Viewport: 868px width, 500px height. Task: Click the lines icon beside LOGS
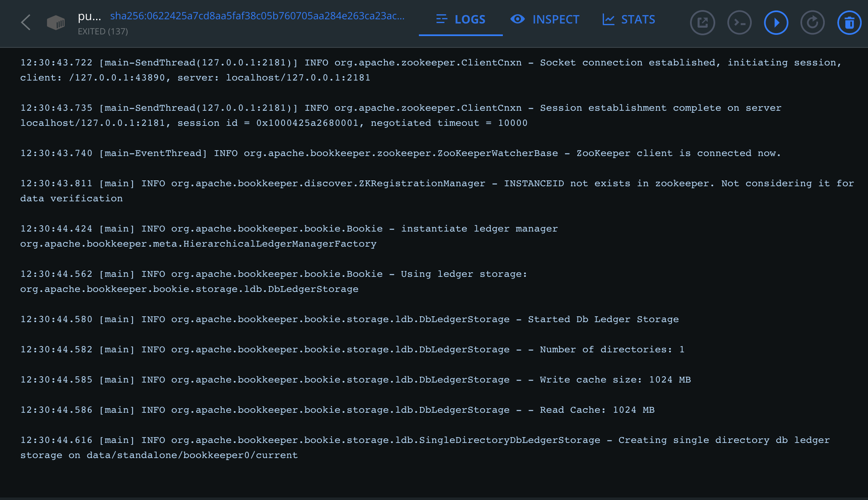click(442, 19)
